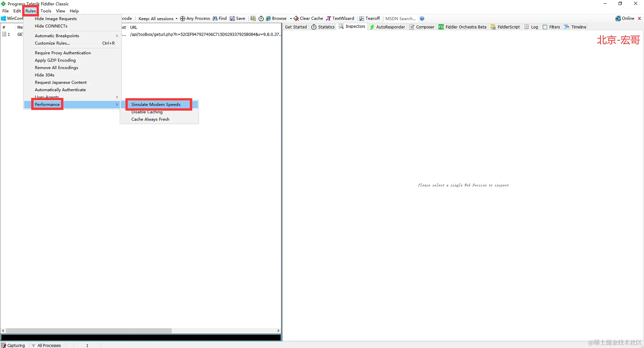Click the Save toolbar button
The height and width of the screenshot is (348, 644).
click(x=237, y=18)
